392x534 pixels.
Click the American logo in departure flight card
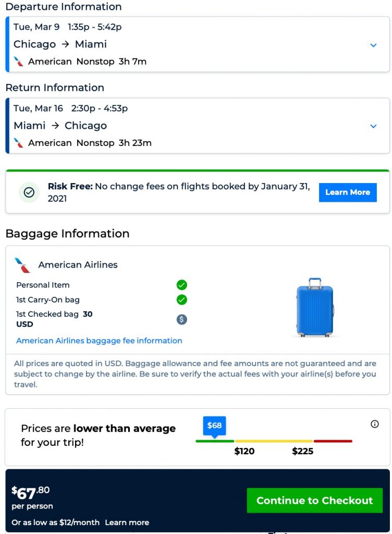pyautogui.click(x=19, y=62)
